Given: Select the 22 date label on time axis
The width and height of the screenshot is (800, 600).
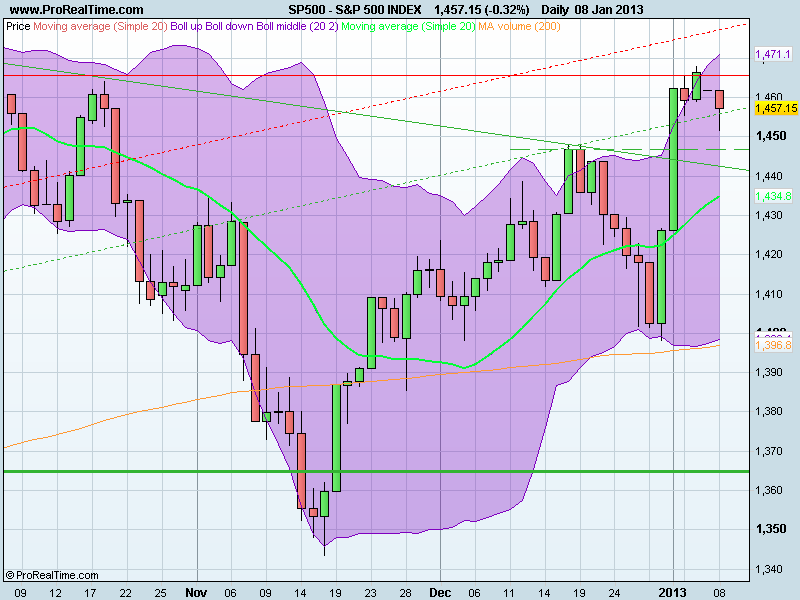Looking at the screenshot, I should (x=126, y=593).
